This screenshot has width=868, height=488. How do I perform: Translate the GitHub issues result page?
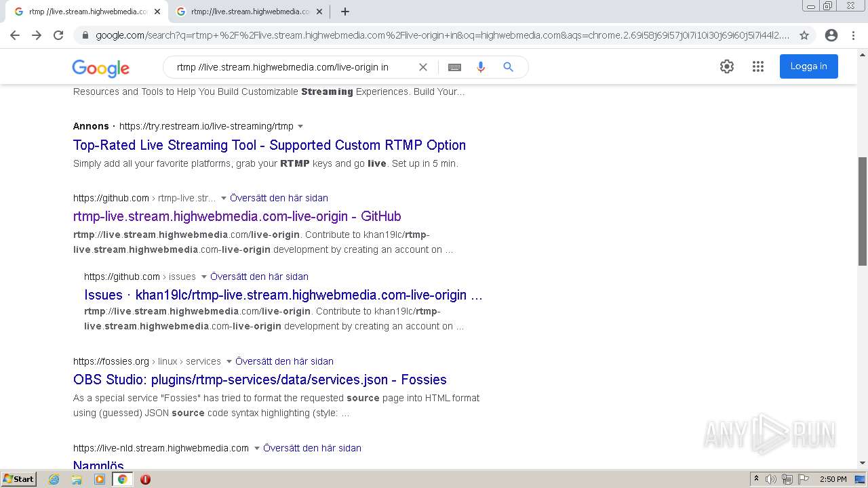tap(259, 277)
